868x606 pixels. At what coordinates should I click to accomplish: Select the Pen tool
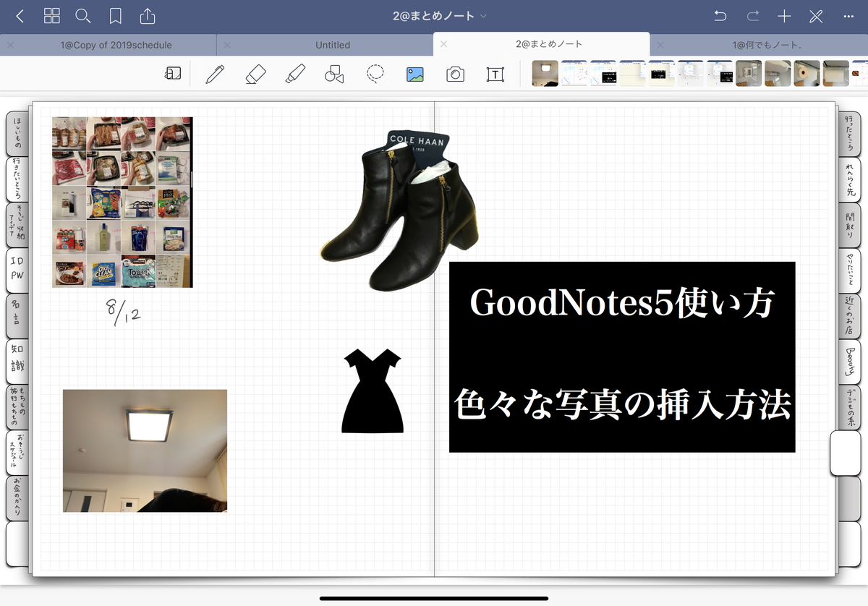point(215,74)
